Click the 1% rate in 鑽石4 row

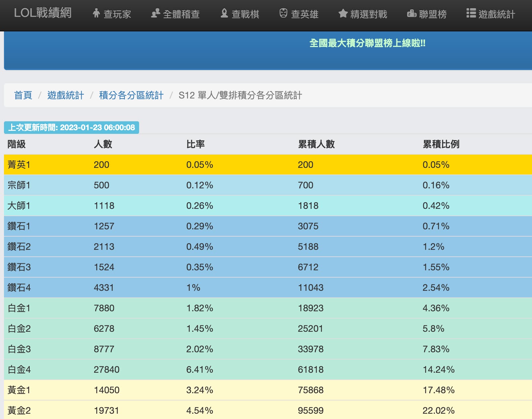(x=193, y=287)
